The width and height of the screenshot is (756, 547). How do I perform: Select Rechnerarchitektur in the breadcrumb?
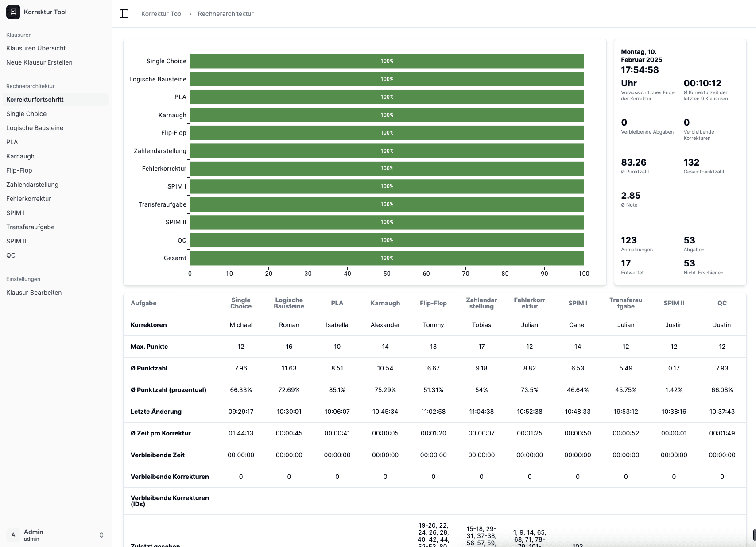click(225, 14)
